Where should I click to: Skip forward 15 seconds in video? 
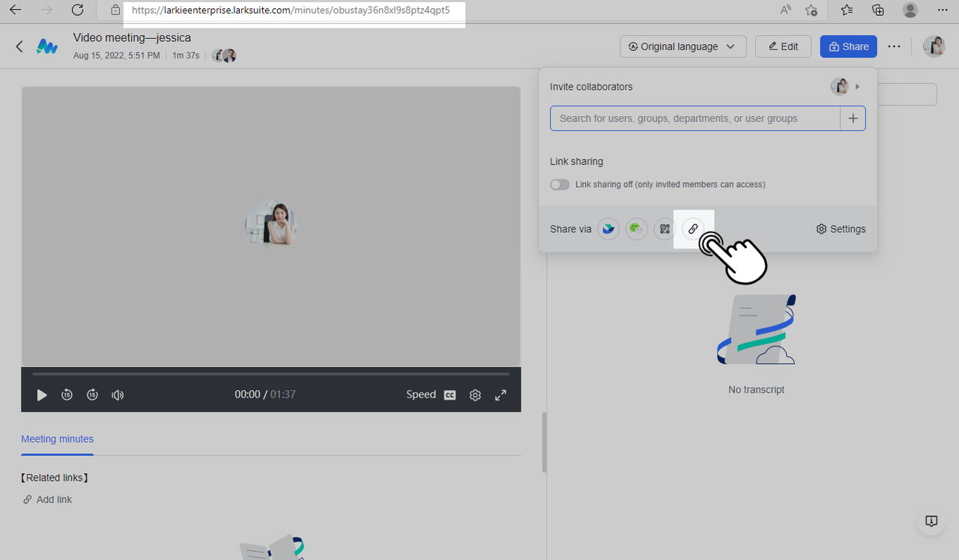[92, 395]
